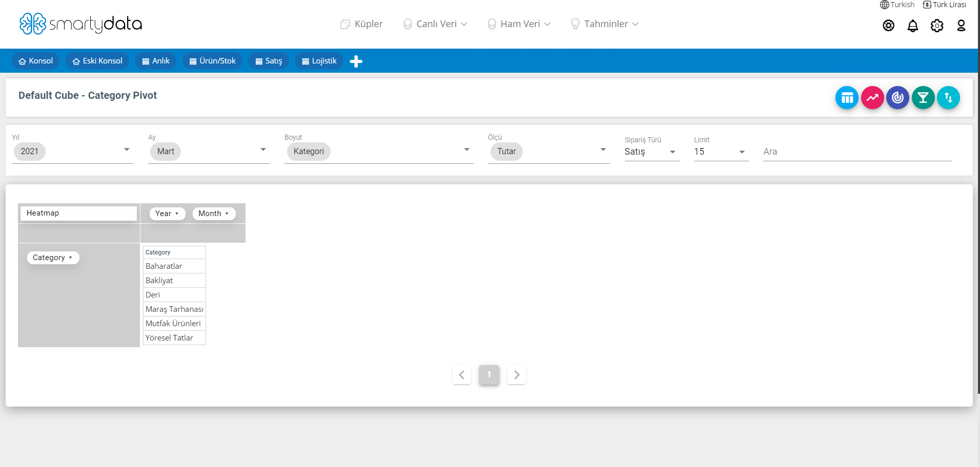Click the Baharatlar row
The width and height of the screenshot is (980, 467).
174,266
